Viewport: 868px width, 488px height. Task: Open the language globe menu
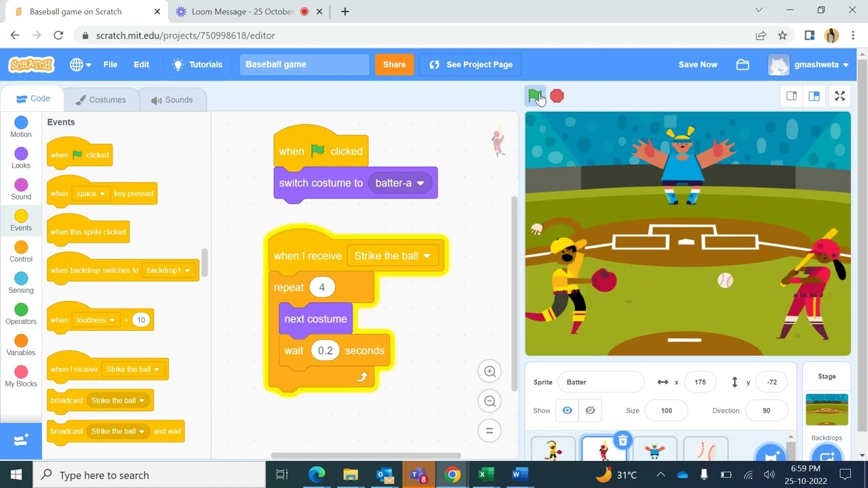pos(80,64)
